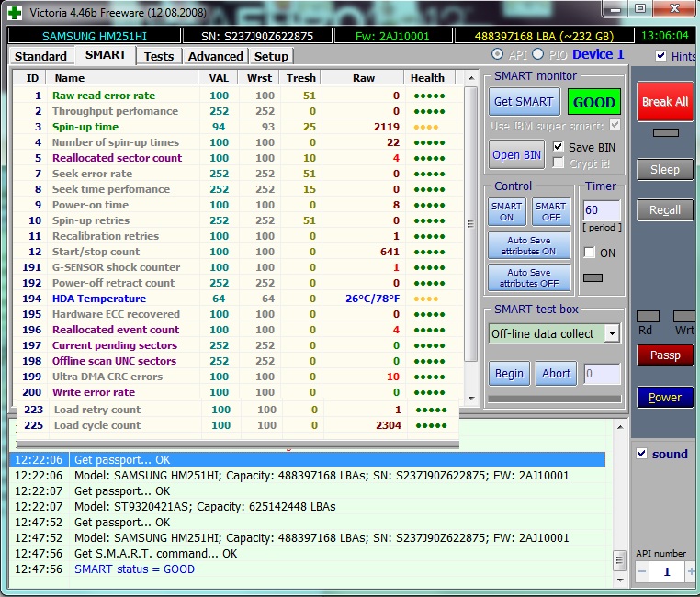
Task: Select the PIO radio button
Action: pyautogui.click(x=538, y=54)
